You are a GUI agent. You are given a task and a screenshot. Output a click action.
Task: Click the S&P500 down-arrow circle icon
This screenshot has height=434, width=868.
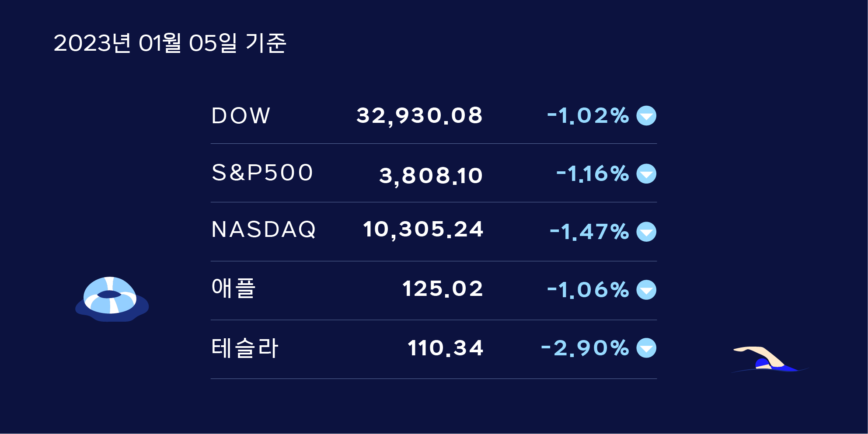click(x=646, y=174)
